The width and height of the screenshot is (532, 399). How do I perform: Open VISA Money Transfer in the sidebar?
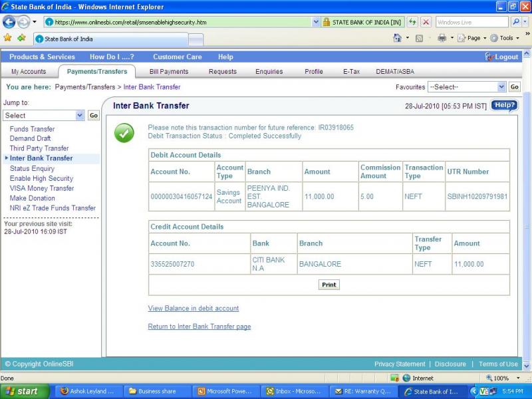click(42, 188)
